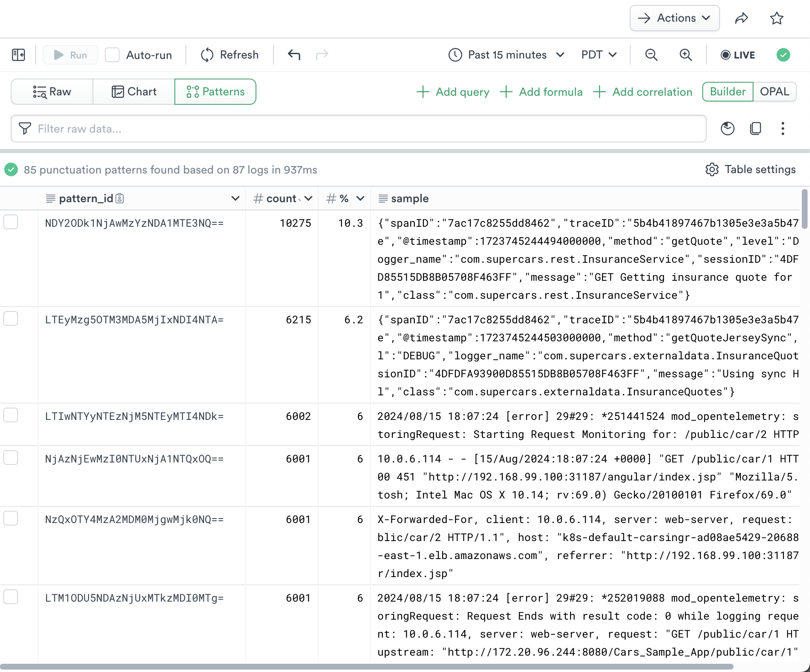Click the undo arrow icon

294,55
